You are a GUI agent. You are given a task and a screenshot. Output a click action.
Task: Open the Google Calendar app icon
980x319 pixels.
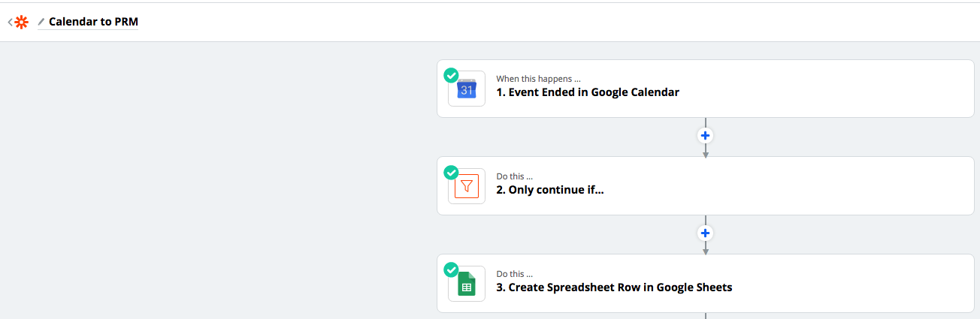click(467, 89)
